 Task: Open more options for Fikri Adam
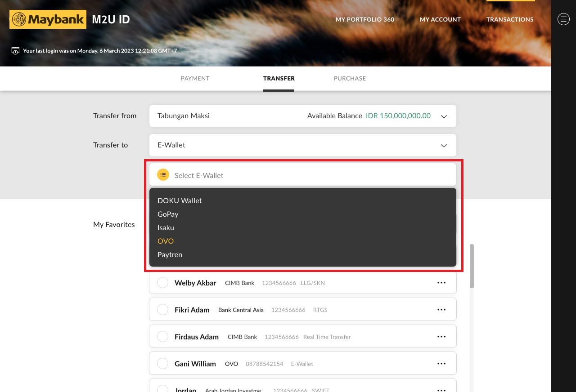click(441, 310)
